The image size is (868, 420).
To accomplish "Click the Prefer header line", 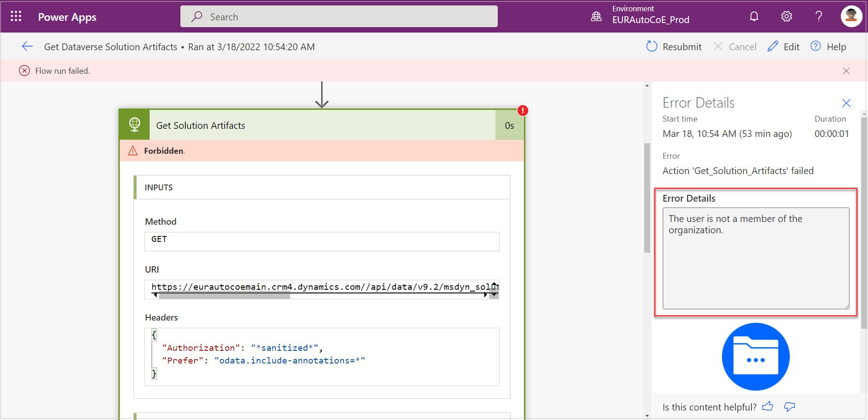I will coord(264,360).
